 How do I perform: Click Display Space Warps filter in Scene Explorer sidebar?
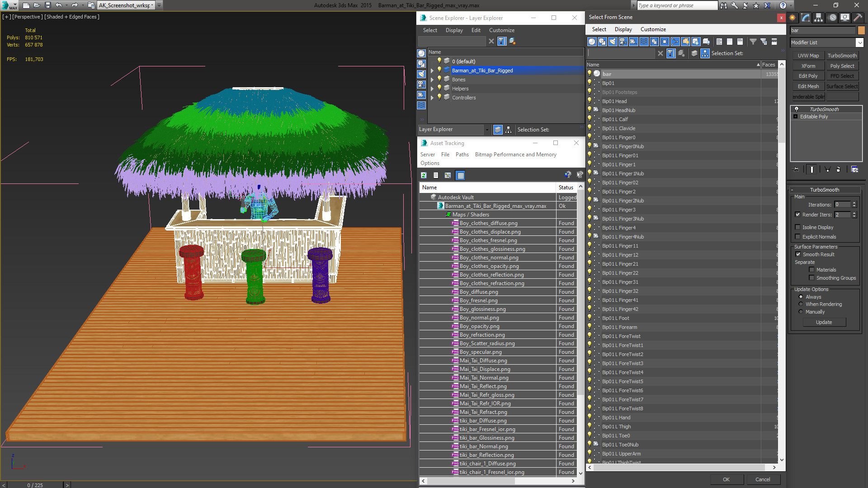point(421,105)
